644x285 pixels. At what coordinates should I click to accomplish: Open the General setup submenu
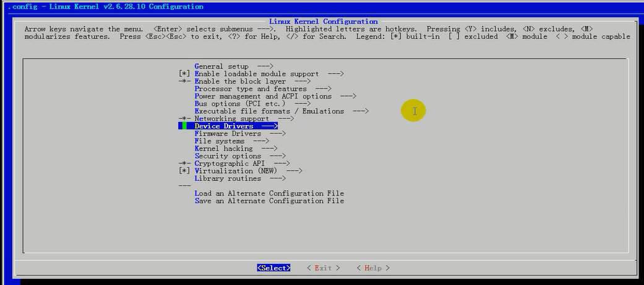234,66
